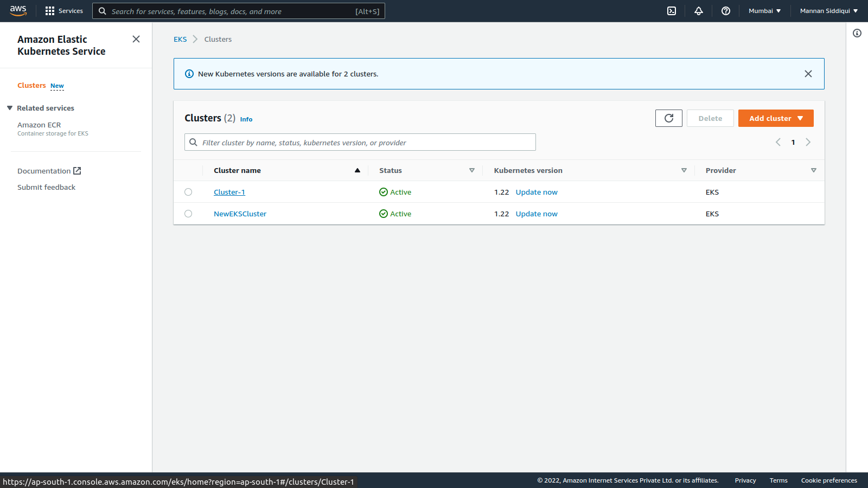This screenshot has height=488, width=868.
Task: Sort clusters using the Cluster name arrow
Action: 358,170
